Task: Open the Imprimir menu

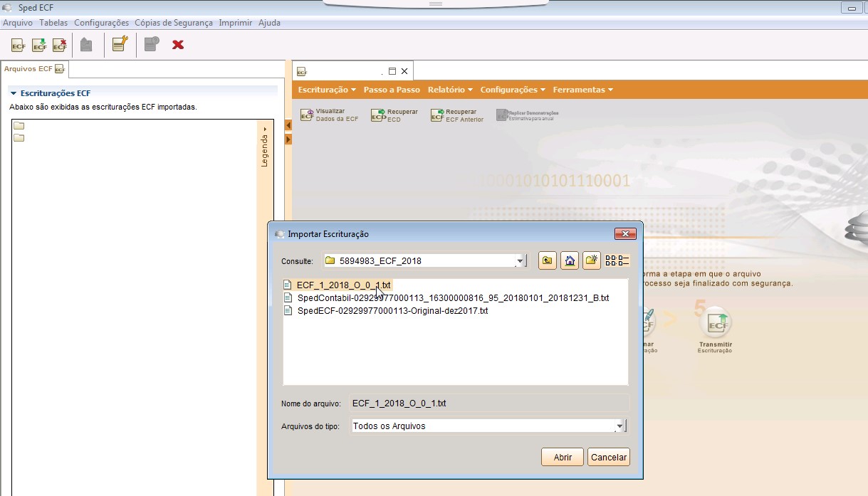Action: point(236,23)
